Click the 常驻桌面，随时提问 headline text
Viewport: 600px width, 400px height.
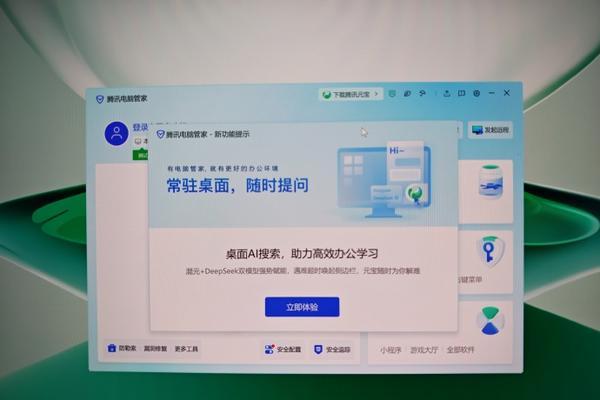[x=238, y=185]
